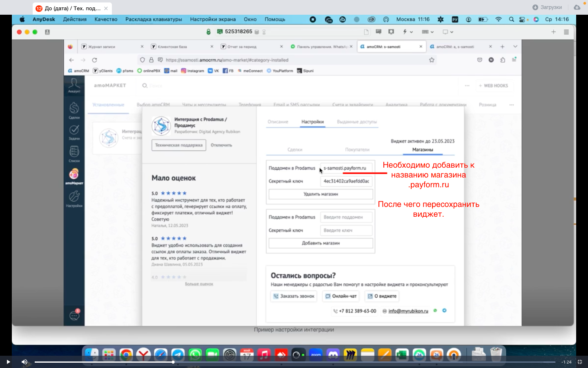Select the Сделки settings sub-tab
This screenshot has height=368, width=588.
[295, 150]
